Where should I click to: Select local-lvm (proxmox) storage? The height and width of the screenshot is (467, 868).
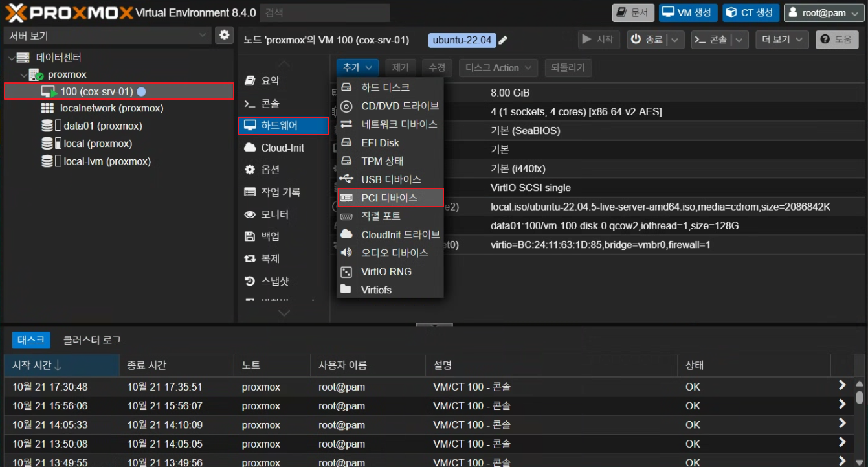click(107, 161)
